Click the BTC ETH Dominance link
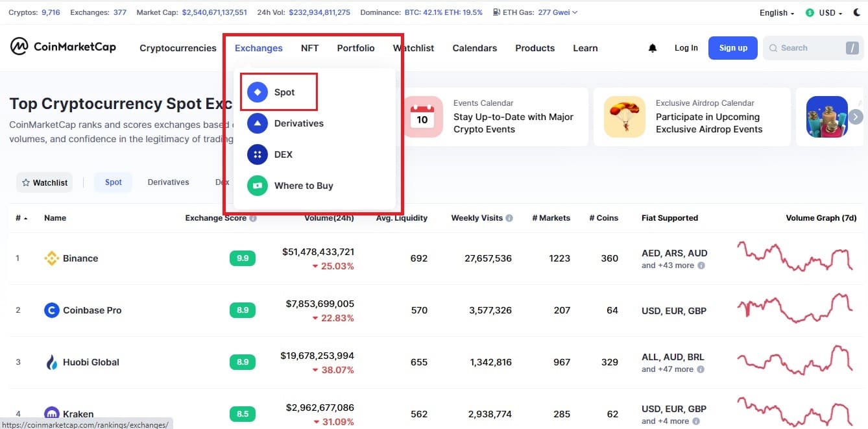The width and height of the screenshot is (868, 429). [444, 12]
